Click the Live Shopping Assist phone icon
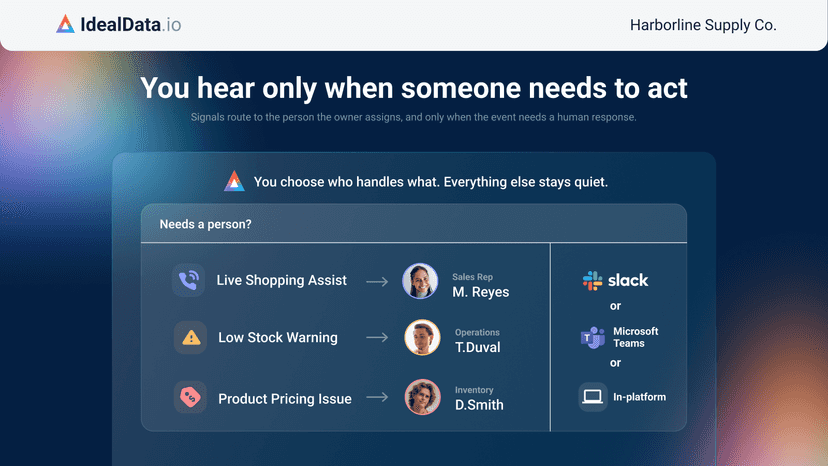The width and height of the screenshot is (828, 466). (189, 280)
